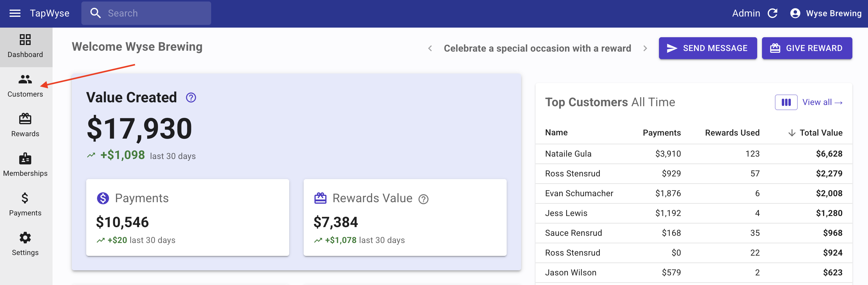Click the Send Message button
The height and width of the screenshot is (285, 868).
click(x=708, y=49)
